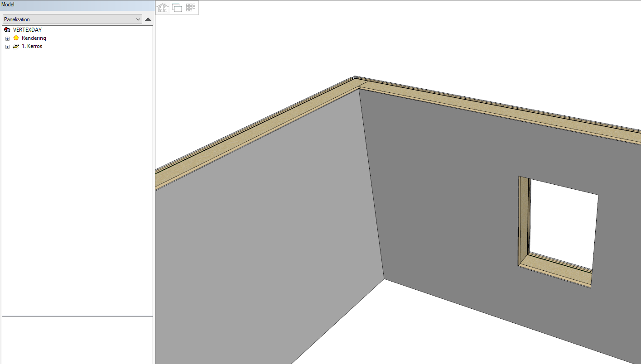Expand the 1. Kerros tree node
This screenshot has width=641, height=364.
pos(7,47)
